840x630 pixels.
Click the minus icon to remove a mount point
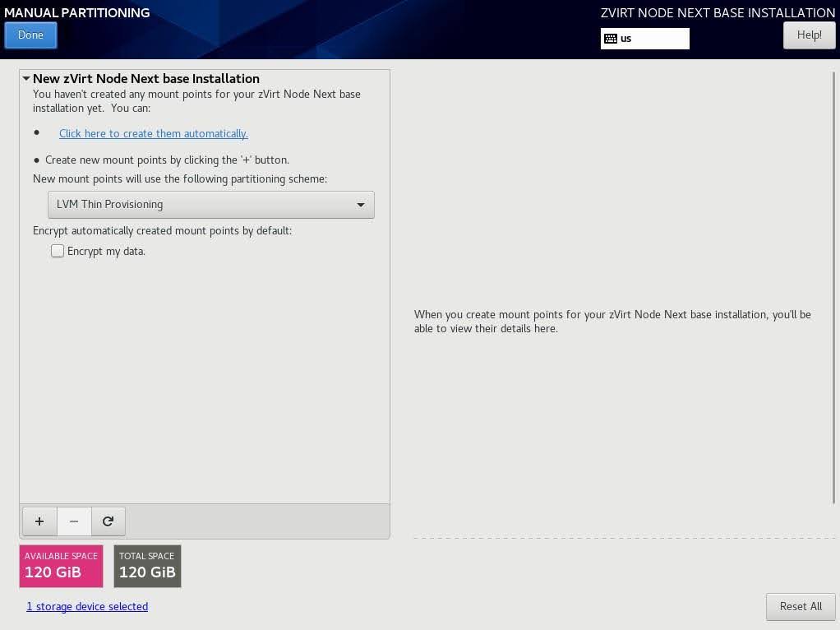click(74, 521)
